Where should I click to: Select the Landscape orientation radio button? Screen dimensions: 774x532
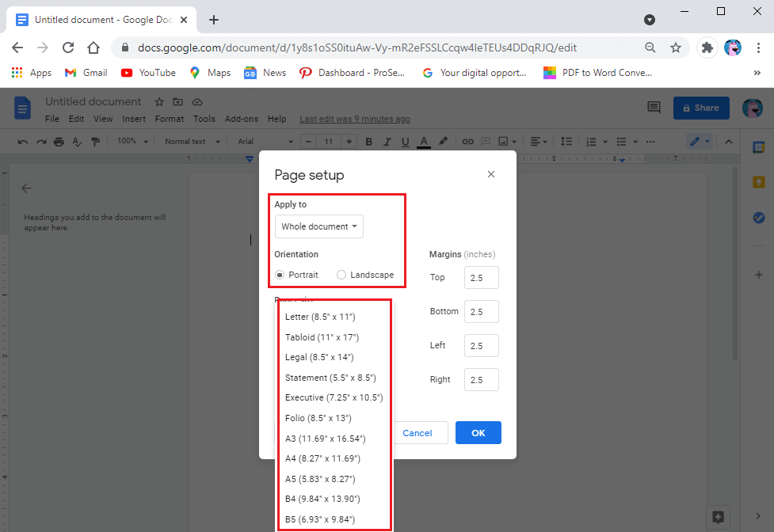tap(341, 275)
